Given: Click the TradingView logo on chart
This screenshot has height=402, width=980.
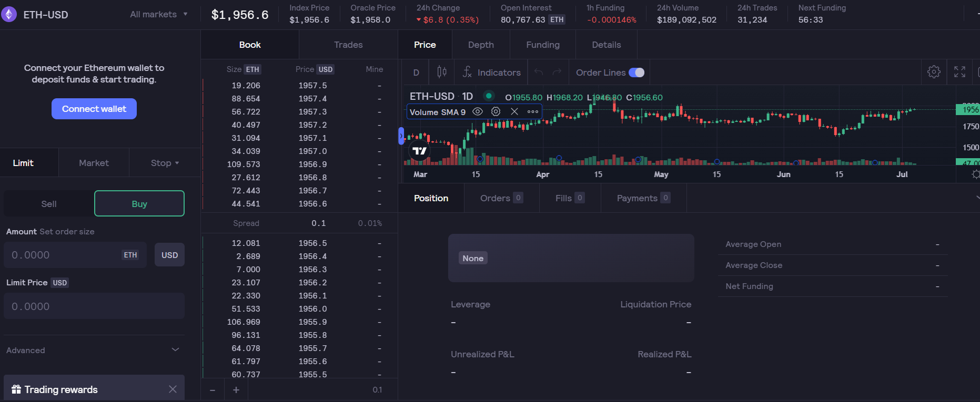Looking at the screenshot, I should coord(419,151).
